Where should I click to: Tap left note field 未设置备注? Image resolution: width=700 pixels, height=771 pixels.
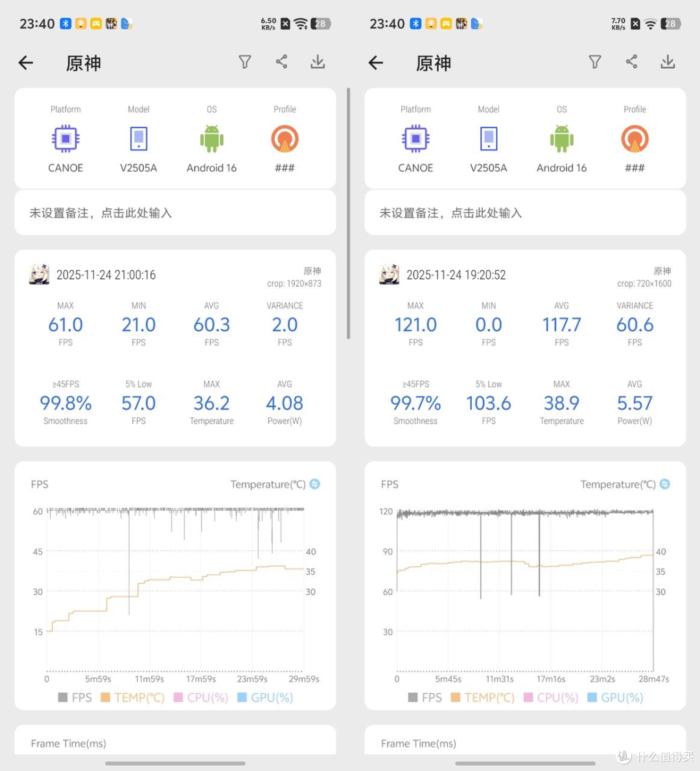(x=176, y=213)
